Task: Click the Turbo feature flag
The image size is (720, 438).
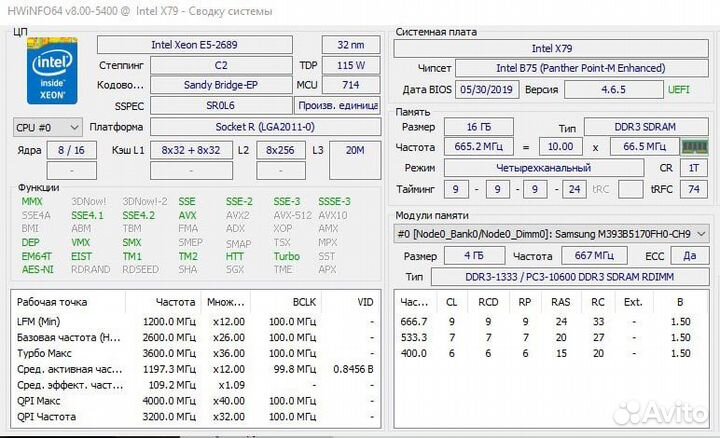Action: [x=287, y=256]
